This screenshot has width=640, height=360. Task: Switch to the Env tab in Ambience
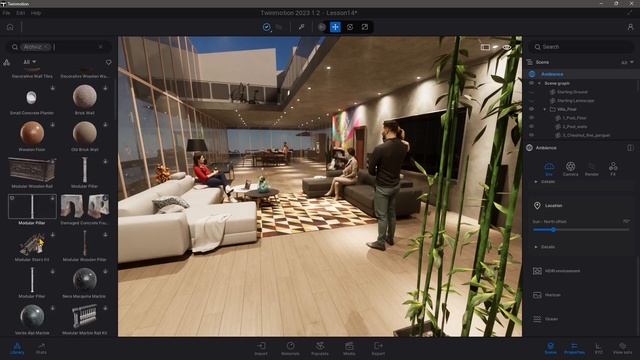(x=549, y=169)
